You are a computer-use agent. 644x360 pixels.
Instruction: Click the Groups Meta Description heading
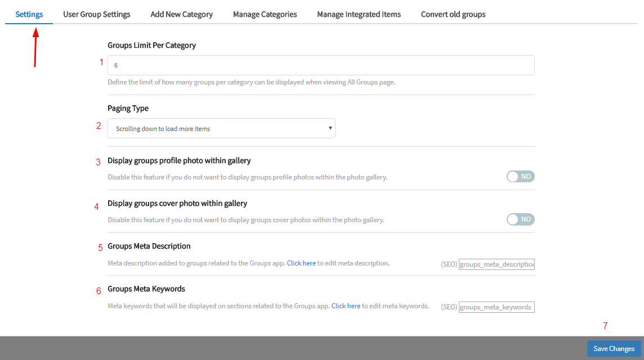click(x=149, y=246)
